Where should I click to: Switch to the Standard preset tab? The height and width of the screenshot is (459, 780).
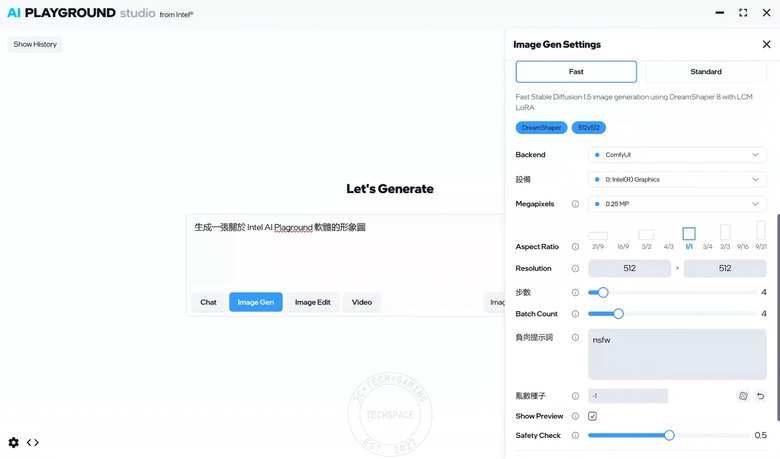[x=706, y=72]
